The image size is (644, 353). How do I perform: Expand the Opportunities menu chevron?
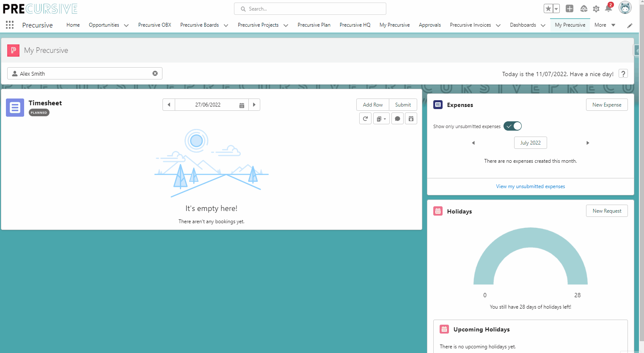pyautogui.click(x=126, y=25)
